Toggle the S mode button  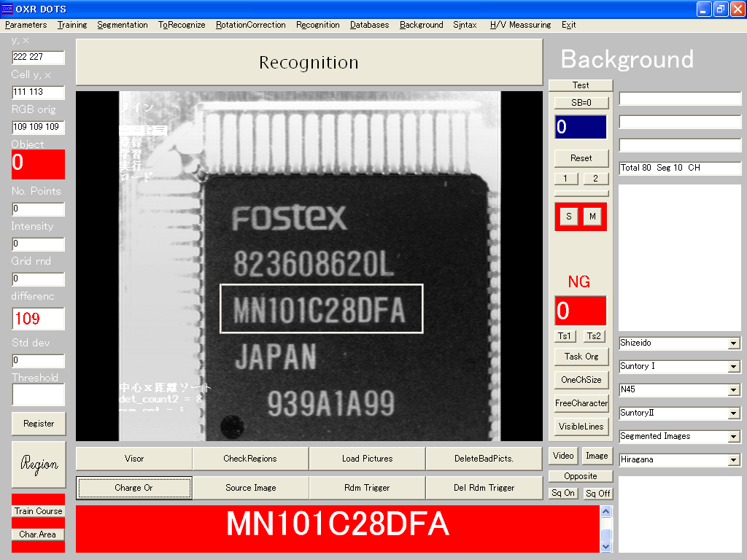click(x=569, y=217)
